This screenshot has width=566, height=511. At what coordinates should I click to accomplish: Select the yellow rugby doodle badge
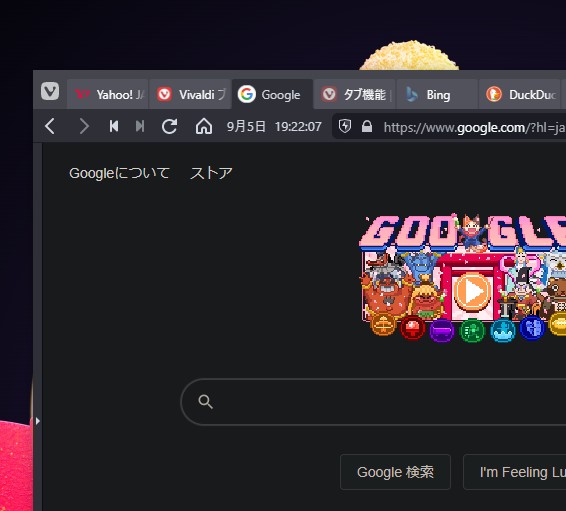[x=558, y=324]
